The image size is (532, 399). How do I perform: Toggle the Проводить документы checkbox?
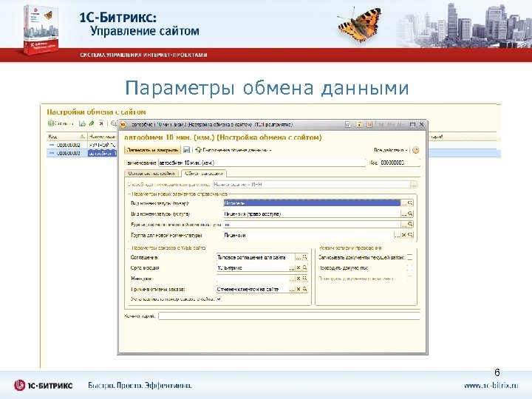point(409,267)
